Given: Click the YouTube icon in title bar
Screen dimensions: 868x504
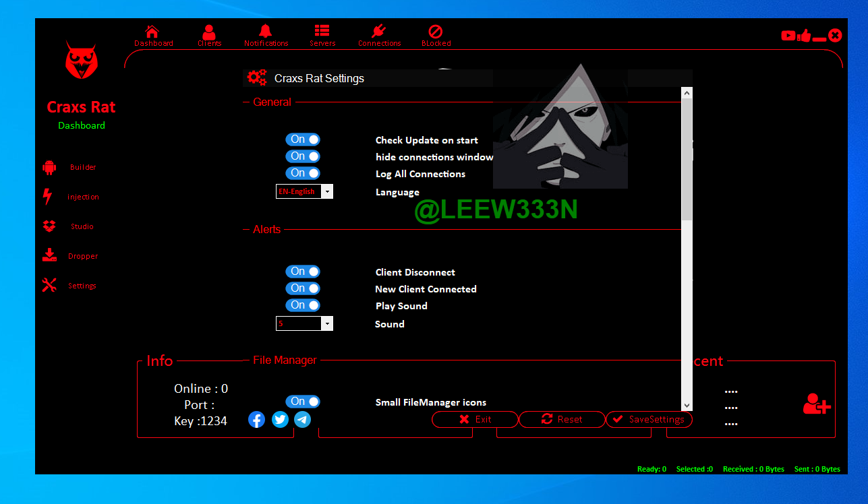Looking at the screenshot, I should point(788,36).
